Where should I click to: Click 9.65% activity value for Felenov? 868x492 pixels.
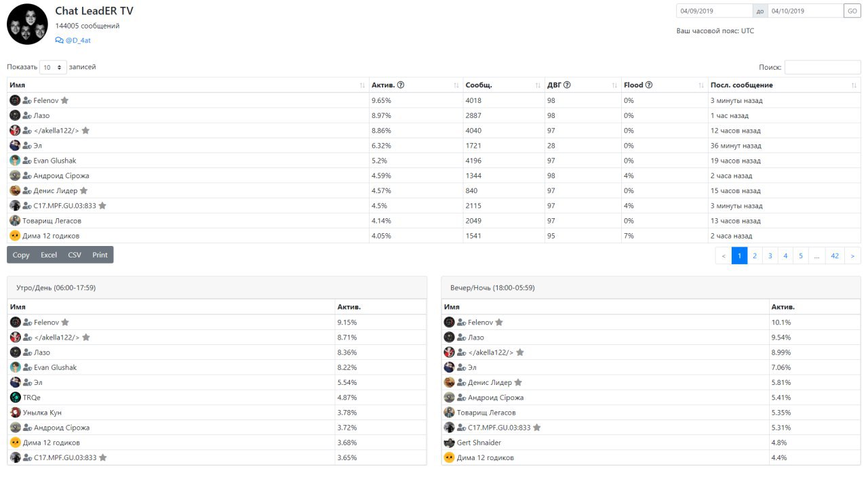point(382,100)
